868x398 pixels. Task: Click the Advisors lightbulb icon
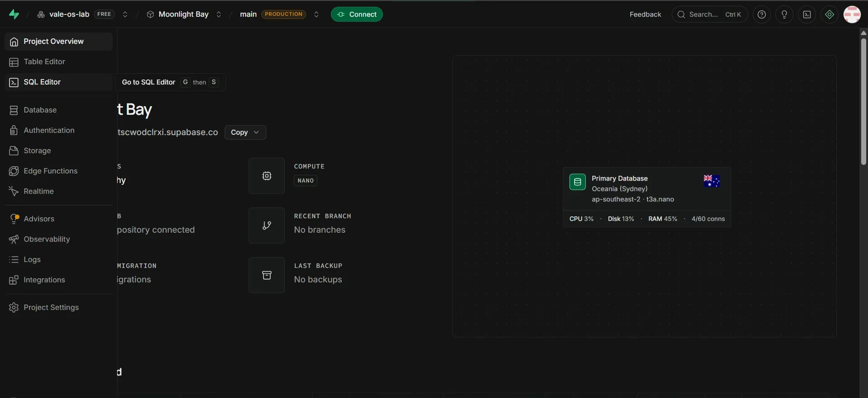[14, 219]
